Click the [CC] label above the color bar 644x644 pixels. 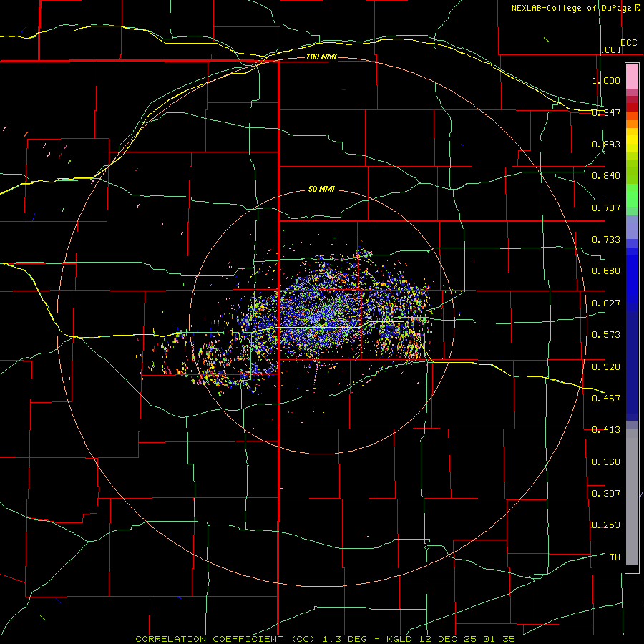tap(611, 49)
